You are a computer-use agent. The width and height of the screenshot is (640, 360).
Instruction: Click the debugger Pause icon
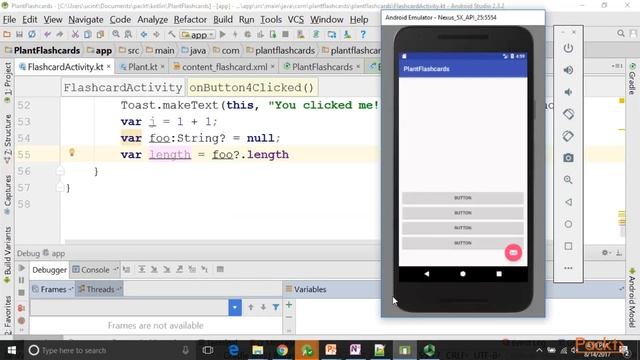(22, 280)
